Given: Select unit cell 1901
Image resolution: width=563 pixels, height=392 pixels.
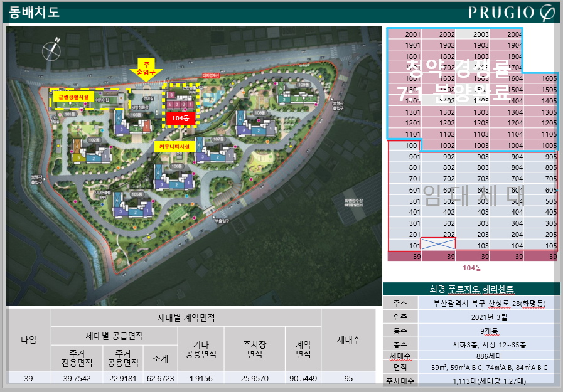Looking at the screenshot, I should (x=404, y=45).
